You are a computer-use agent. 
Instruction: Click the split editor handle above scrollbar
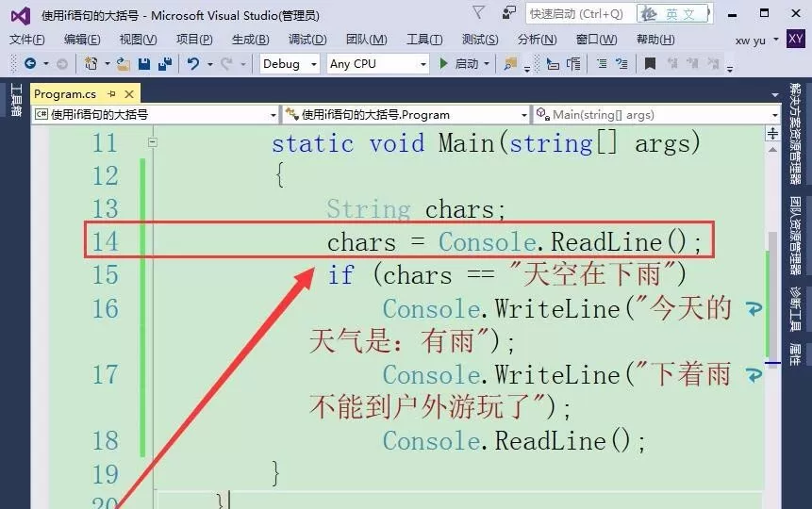[x=772, y=134]
